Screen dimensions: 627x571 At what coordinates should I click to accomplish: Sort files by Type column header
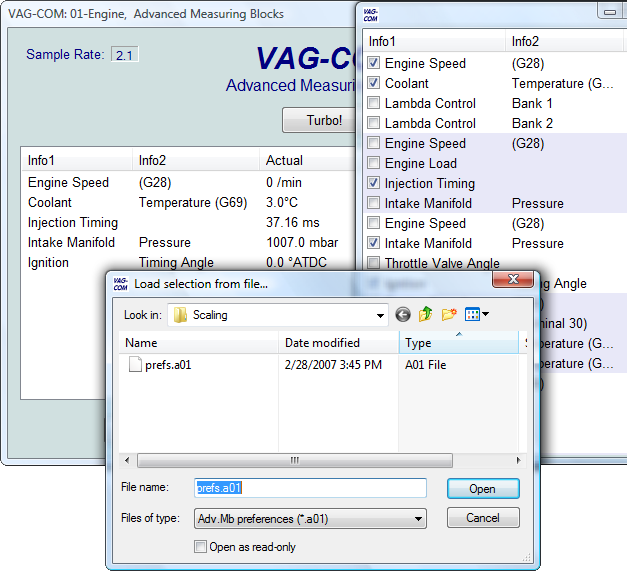[x=459, y=343]
